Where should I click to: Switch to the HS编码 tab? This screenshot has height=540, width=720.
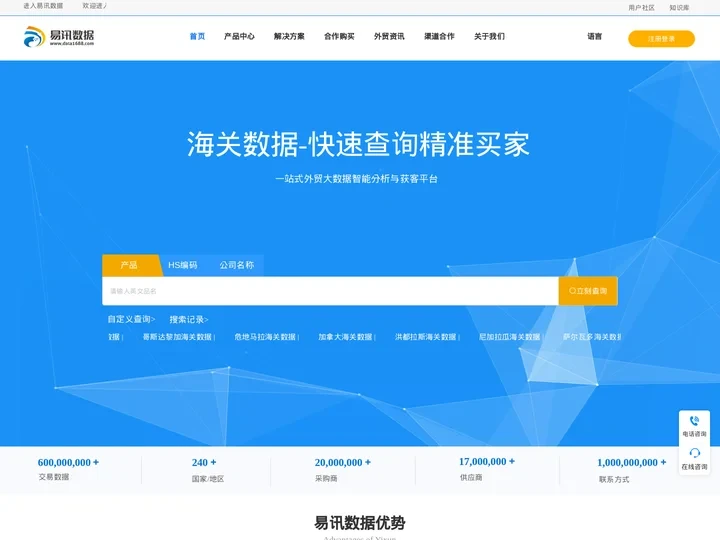click(x=183, y=265)
